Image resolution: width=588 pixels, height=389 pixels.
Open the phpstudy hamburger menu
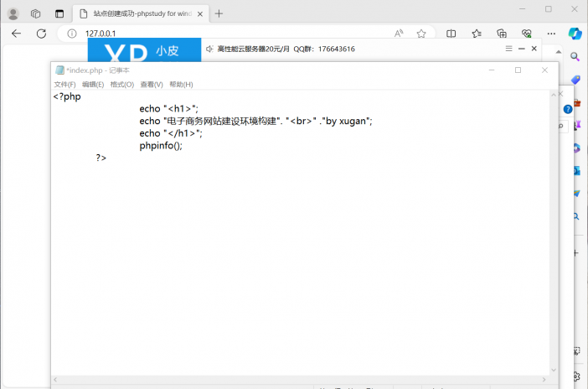point(509,49)
